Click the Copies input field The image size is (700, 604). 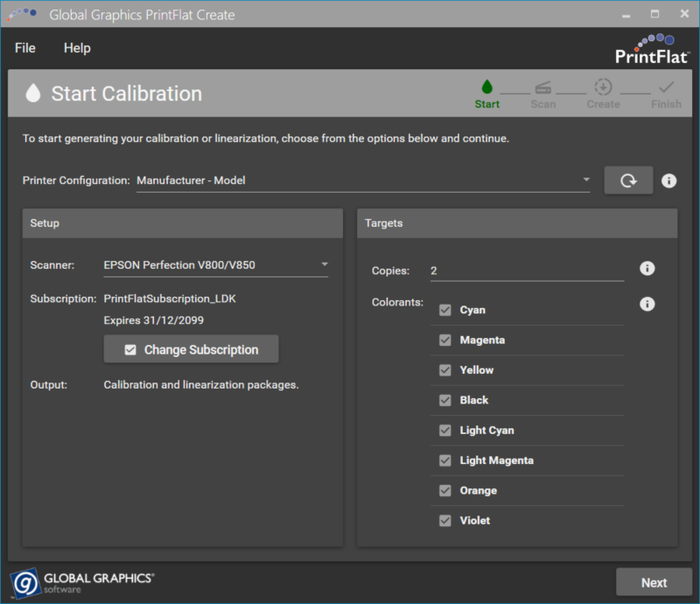click(526, 270)
